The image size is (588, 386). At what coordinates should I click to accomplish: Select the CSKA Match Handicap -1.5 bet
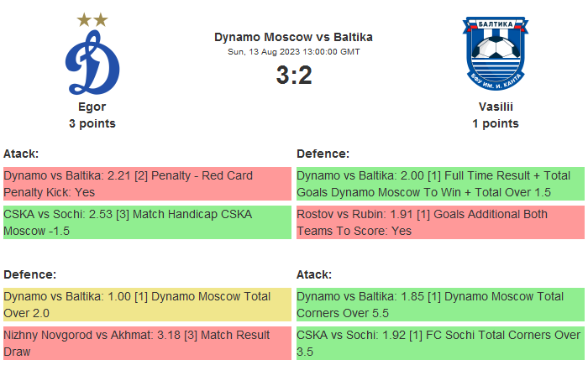(146, 222)
